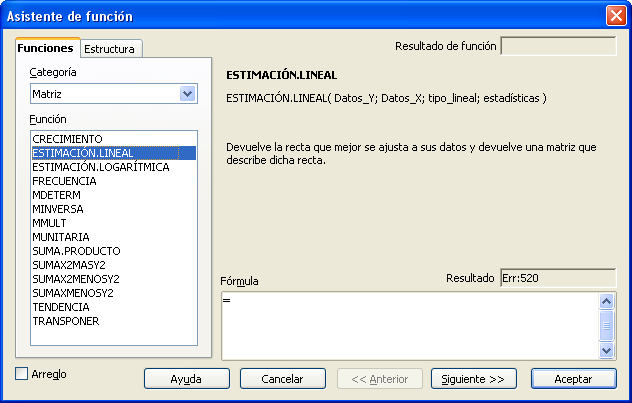Toggle the Arreglo checkbox
The width and height of the screenshot is (632, 403).
[23, 374]
